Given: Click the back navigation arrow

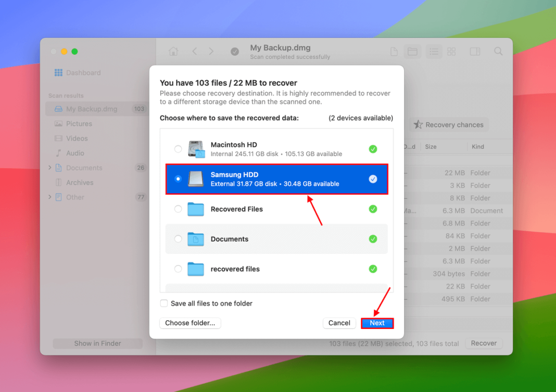Looking at the screenshot, I should (x=194, y=51).
